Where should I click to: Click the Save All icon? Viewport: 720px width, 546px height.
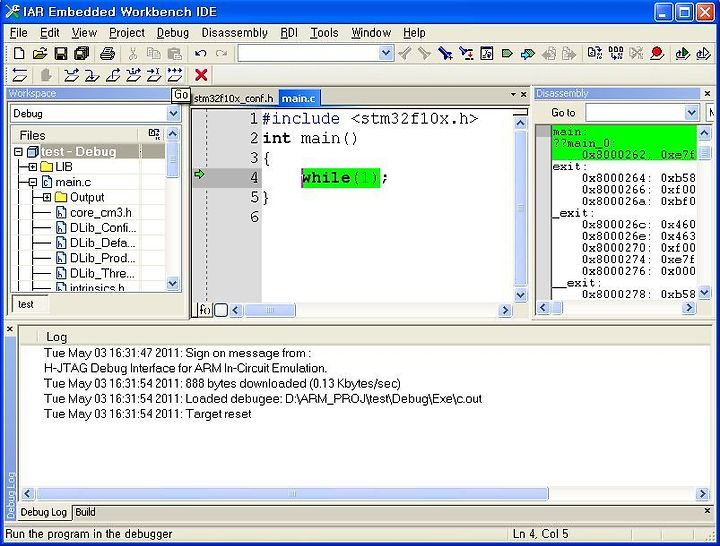[x=82, y=54]
